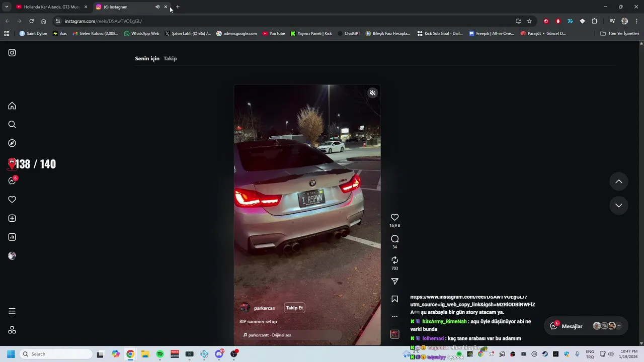Unmute the reel audio

click(x=372, y=93)
